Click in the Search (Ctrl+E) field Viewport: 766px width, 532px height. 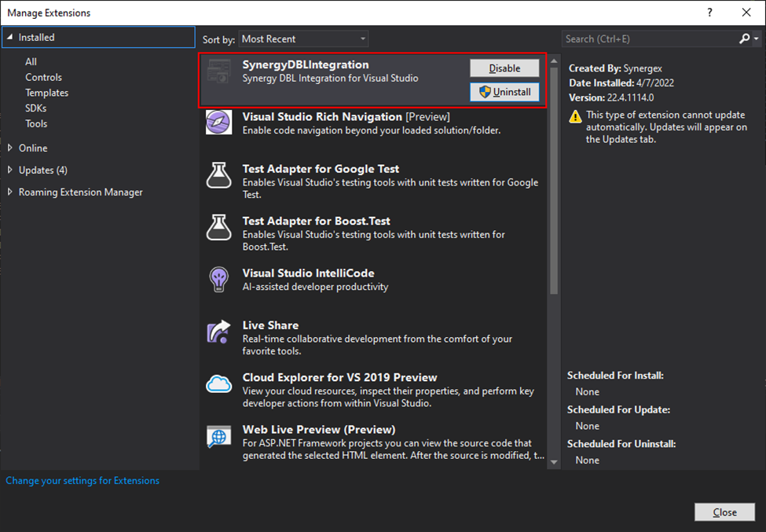(x=650, y=39)
